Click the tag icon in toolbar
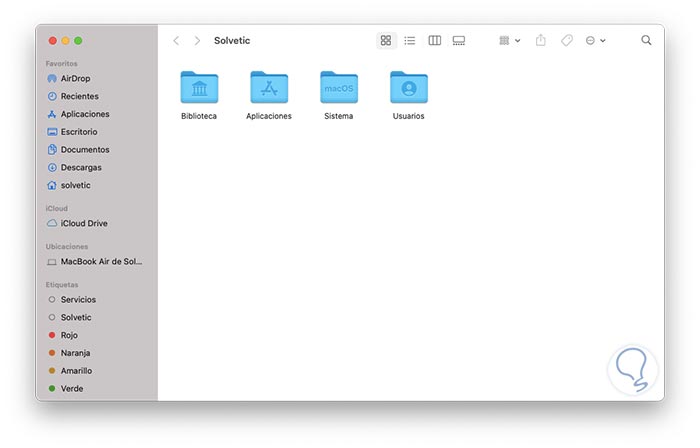Viewport: 700px width, 448px height. pos(567,41)
